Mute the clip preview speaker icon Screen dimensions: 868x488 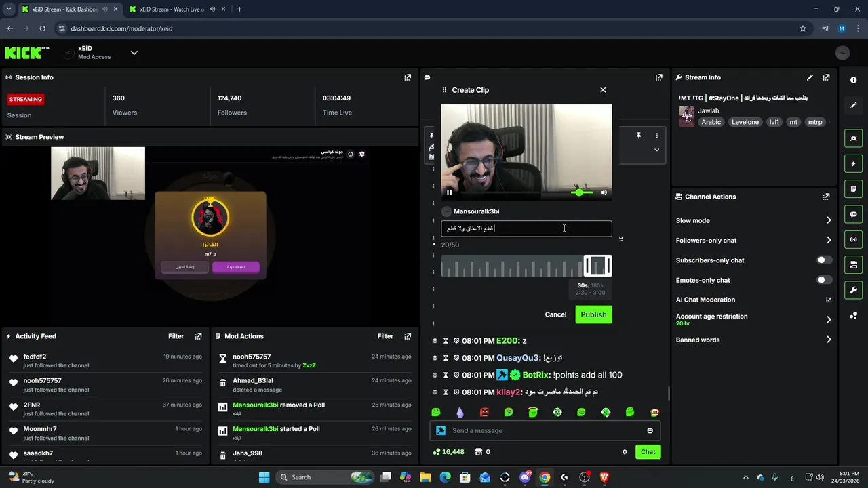coord(604,192)
